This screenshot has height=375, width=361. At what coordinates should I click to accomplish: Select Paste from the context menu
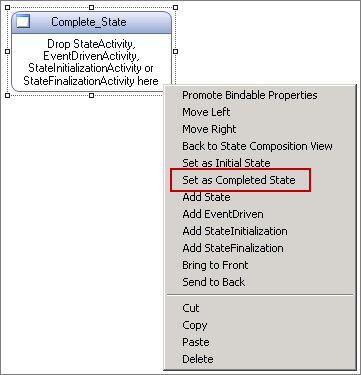point(196,342)
